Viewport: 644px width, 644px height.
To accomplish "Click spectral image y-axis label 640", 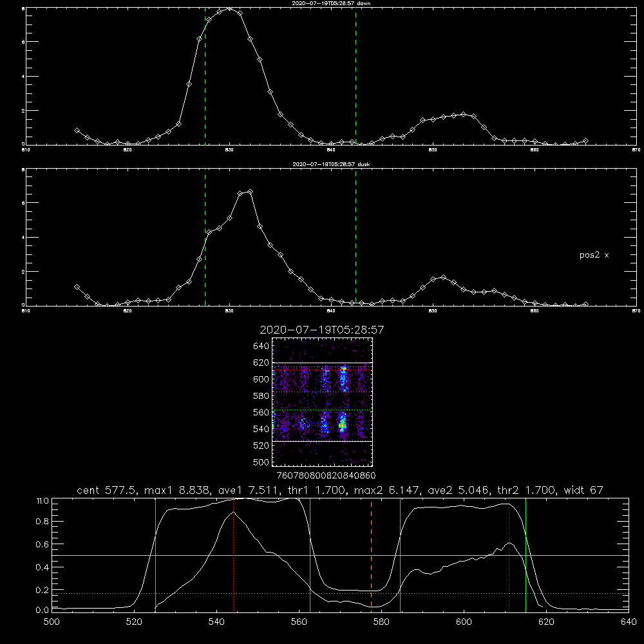I will 261,346.
